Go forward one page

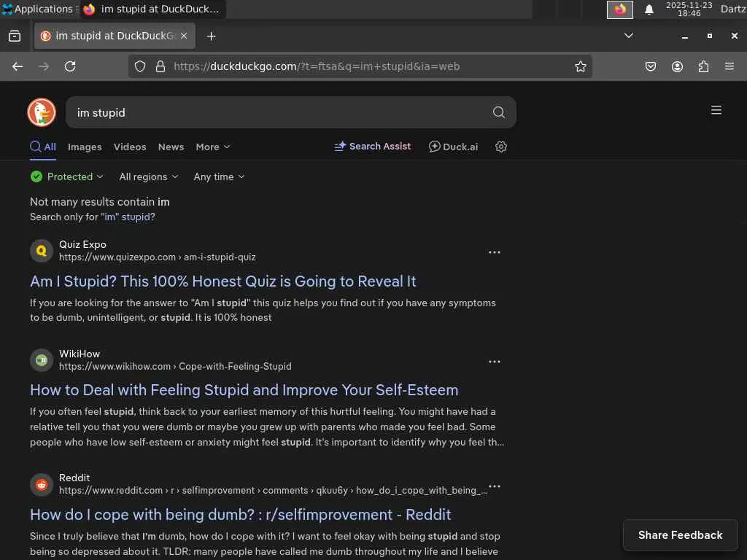pyautogui.click(x=44, y=66)
